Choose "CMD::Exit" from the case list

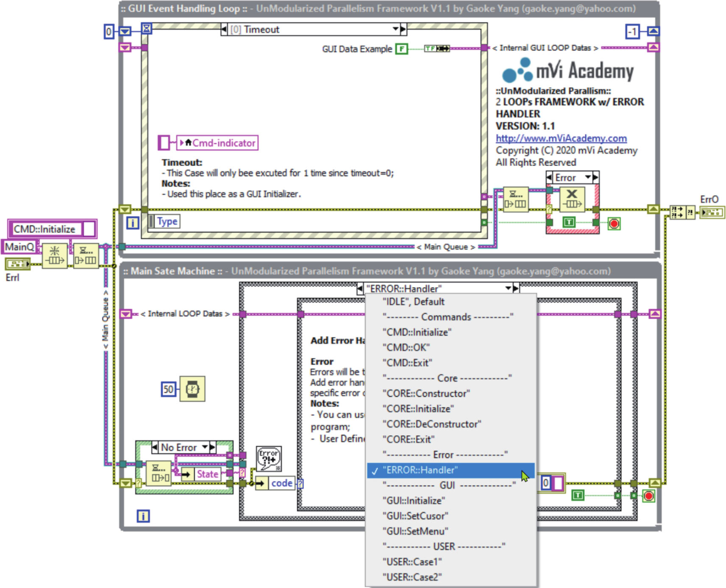[x=407, y=363]
